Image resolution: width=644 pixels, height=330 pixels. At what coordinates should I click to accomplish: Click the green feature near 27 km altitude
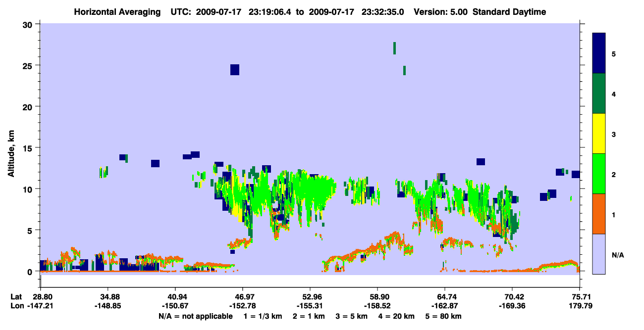(x=394, y=48)
